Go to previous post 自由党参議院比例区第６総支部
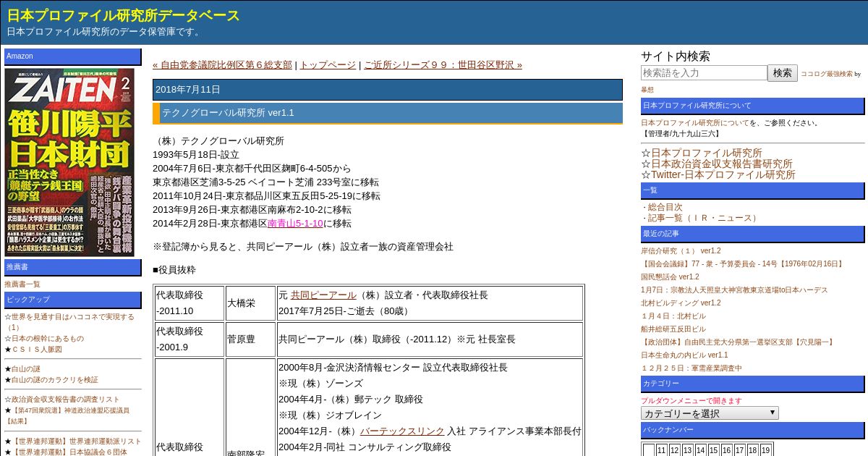This screenshot has width=868, height=456. click(222, 64)
